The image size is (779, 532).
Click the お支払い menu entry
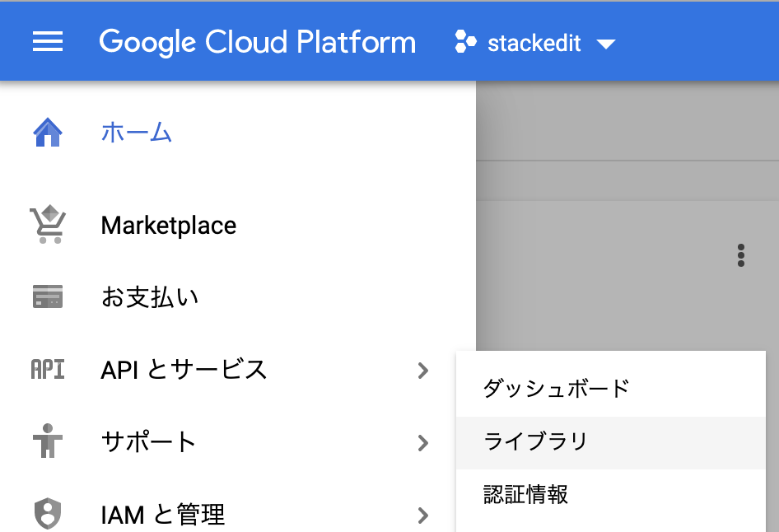tap(148, 296)
